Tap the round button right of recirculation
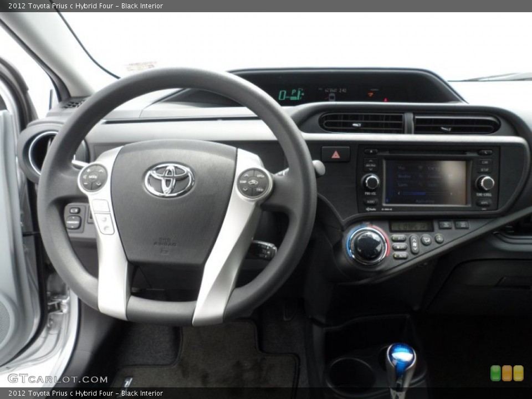This screenshot has height=399, width=532. 439,238
